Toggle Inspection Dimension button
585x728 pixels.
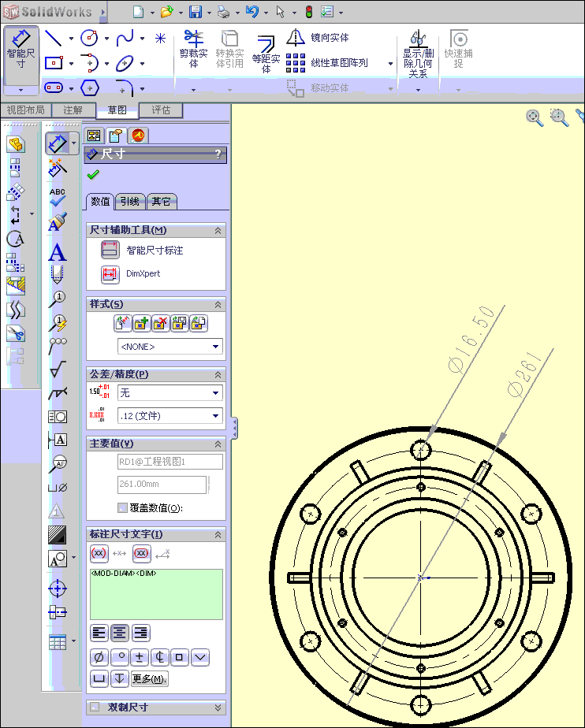tap(142, 553)
